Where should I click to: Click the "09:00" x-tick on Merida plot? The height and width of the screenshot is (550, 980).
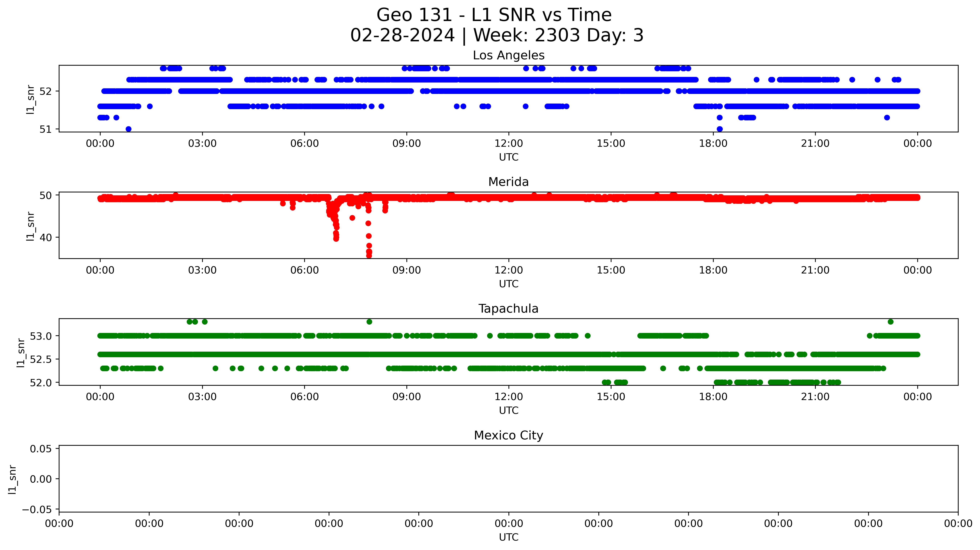click(407, 271)
